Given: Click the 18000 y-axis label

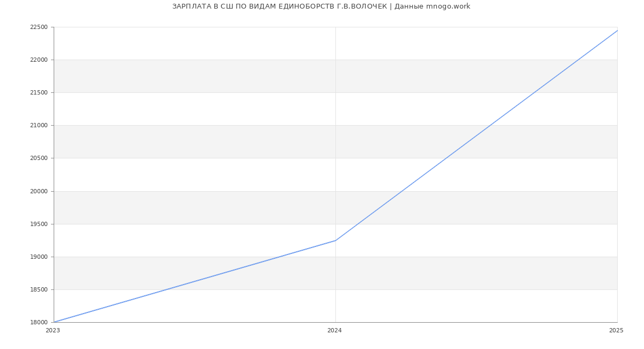Looking at the screenshot, I should [38, 323].
